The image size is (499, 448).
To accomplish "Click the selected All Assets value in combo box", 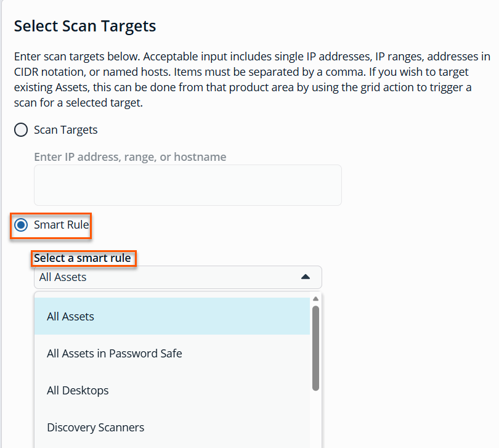I will [63, 277].
